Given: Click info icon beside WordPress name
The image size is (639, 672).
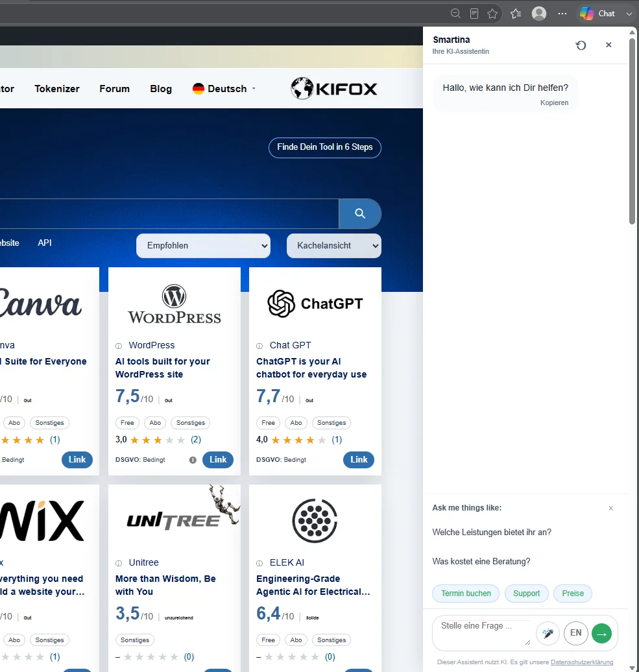Looking at the screenshot, I should click(119, 346).
